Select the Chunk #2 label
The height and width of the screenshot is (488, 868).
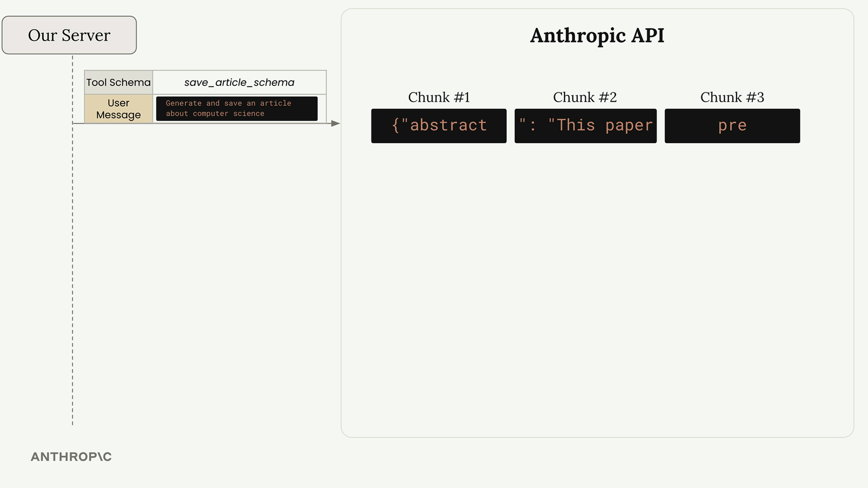coord(585,97)
